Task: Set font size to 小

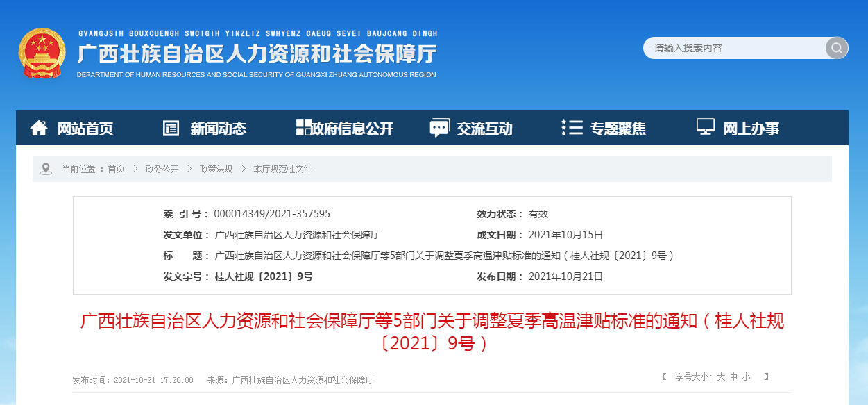Action: pos(746,377)
